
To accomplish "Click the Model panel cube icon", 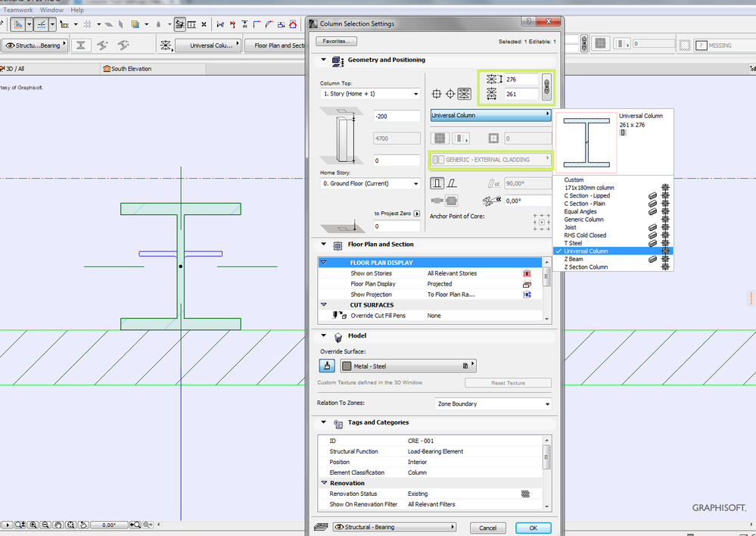I will coord(338,337).
